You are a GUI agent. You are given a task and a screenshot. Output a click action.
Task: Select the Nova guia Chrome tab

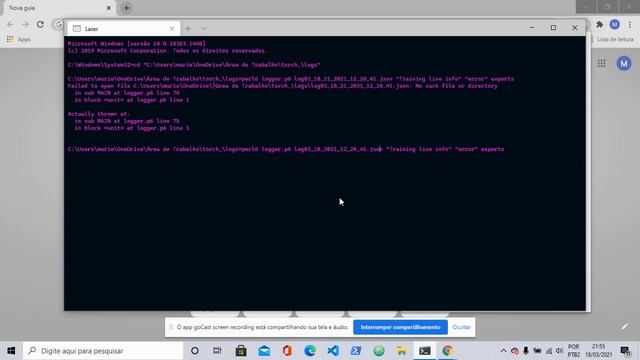pos(59,8)
